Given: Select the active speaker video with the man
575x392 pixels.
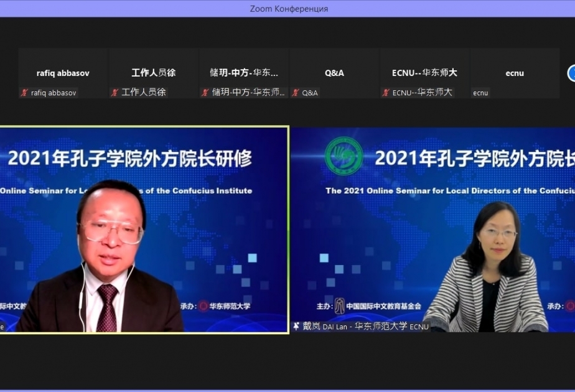Looking at the screenshot, I should click(144, 230).
